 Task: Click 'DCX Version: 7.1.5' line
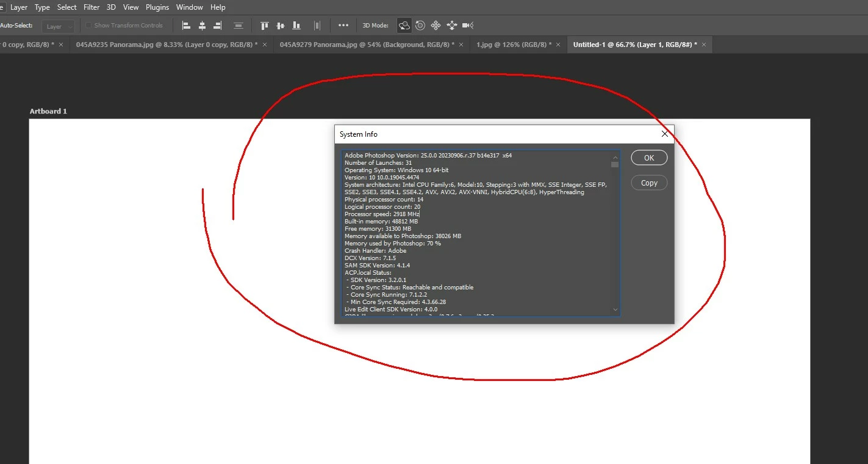point(370,258)
